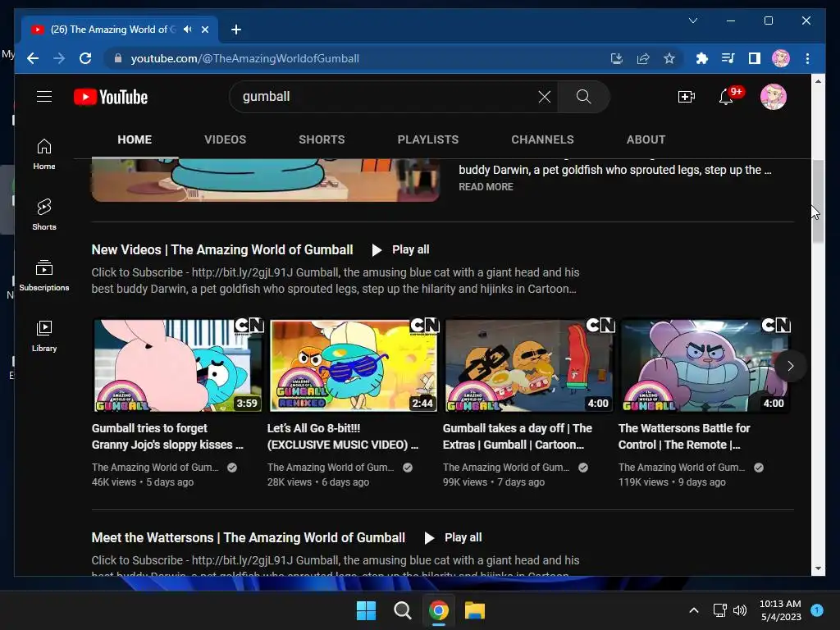Open New Videos | The Amazing World of Gumball
Screen dimensions: 840x630
click(221, 250)
